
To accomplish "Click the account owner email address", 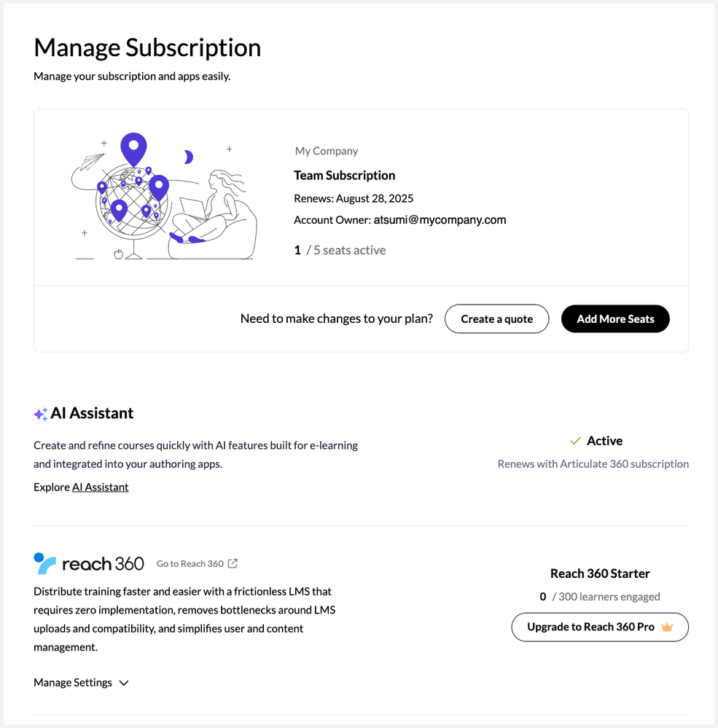I will tap(440, 220).
